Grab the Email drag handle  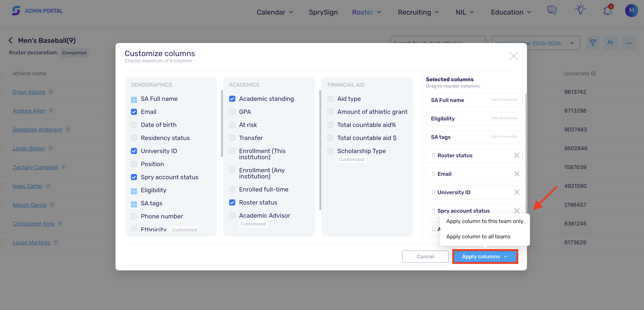433,174
